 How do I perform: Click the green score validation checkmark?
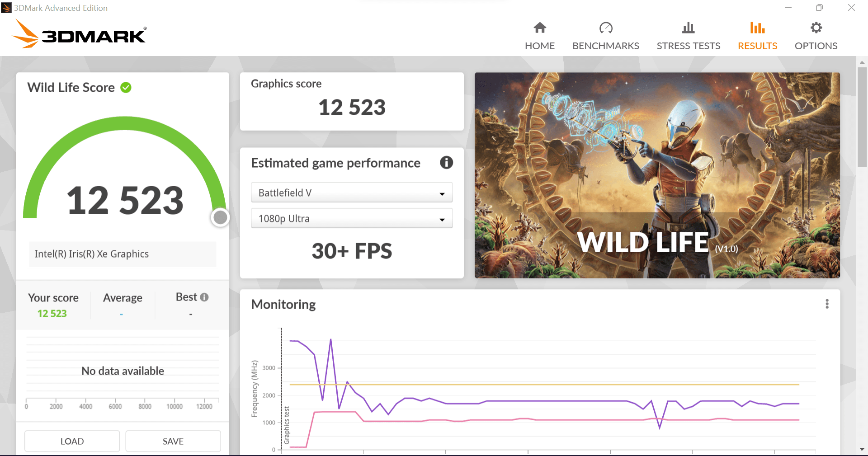[126, 88]
